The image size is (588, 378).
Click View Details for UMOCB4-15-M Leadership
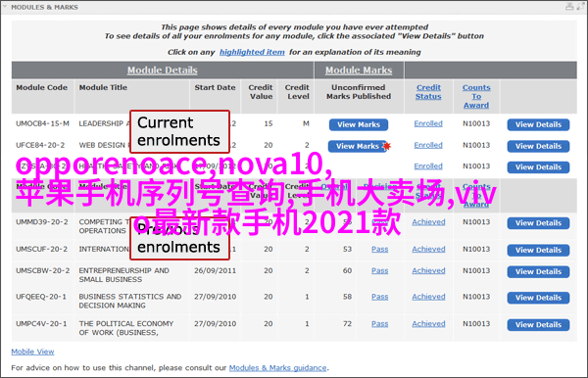[x=538, y=124]
